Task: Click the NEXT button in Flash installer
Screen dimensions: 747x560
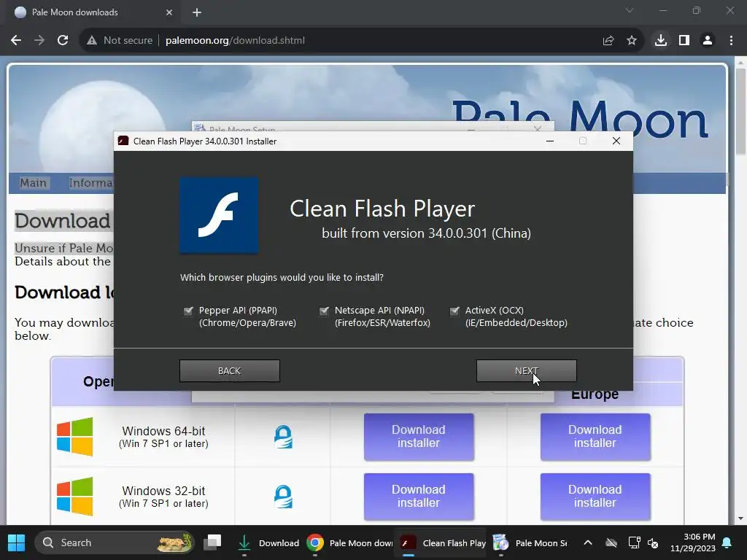Action: tap(527, 370)
